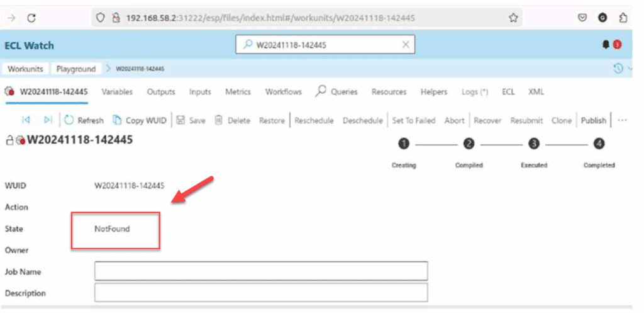Open the Playground breadcrumb link

click(76, 69)
